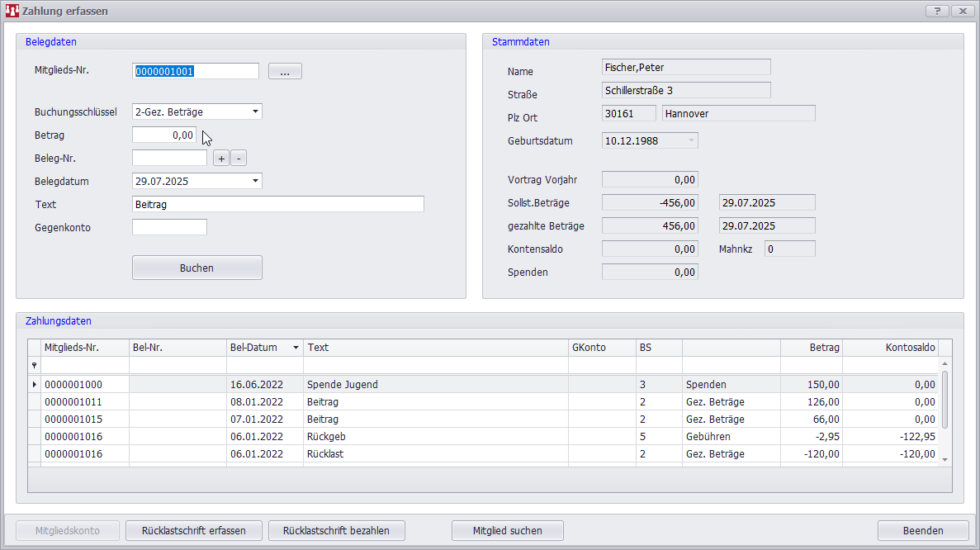Image resolution: width=980 pixels, height=550 pixels.
Task: Click the Betrag column header
Action: pyautogui.click(x=811, y=348)
